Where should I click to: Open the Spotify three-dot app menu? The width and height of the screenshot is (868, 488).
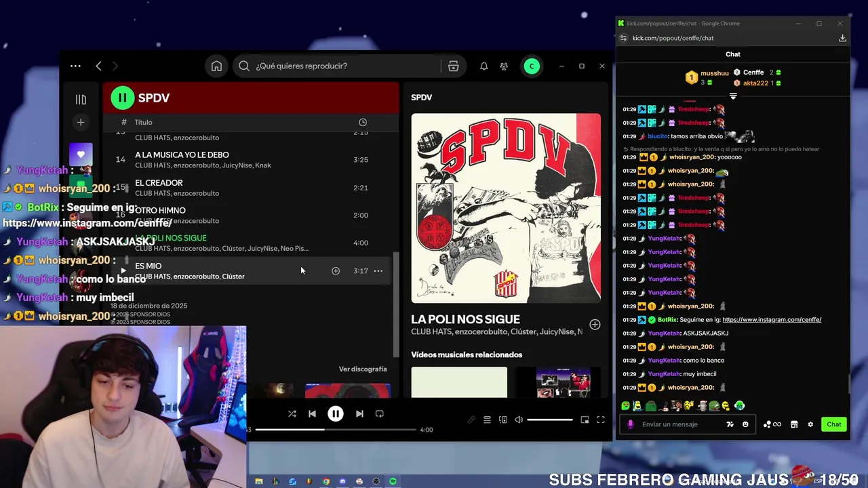(75, 66)
